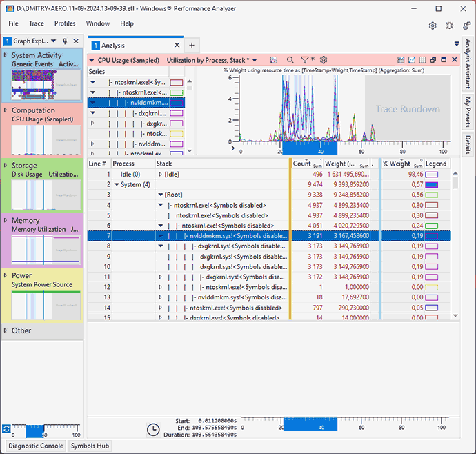Open the Graph Explorer dropdown arrow
Screen dimensions: 476x454
click(x=54, y=41)
